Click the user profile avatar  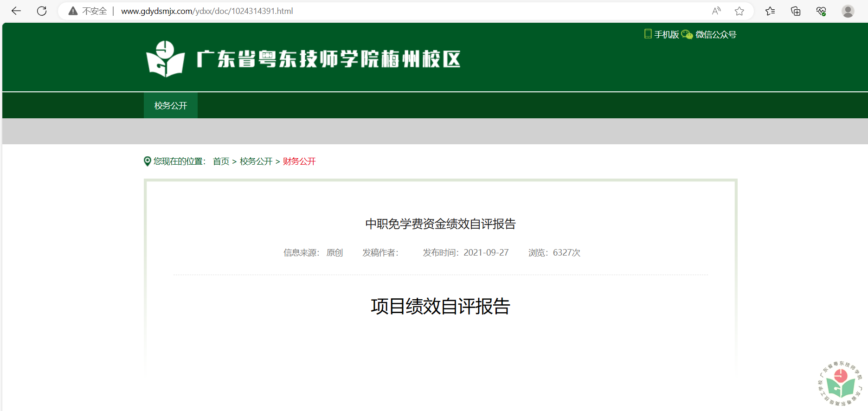(x=848, y=11)
